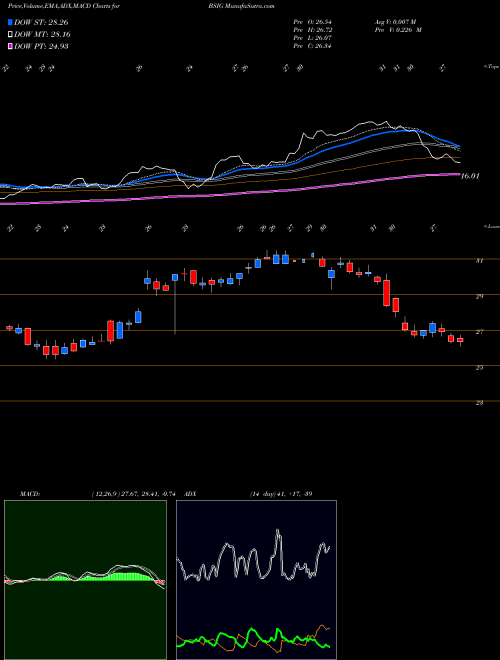Click the '<Tops' label in the EMA chart

click(x=491, y=67)
